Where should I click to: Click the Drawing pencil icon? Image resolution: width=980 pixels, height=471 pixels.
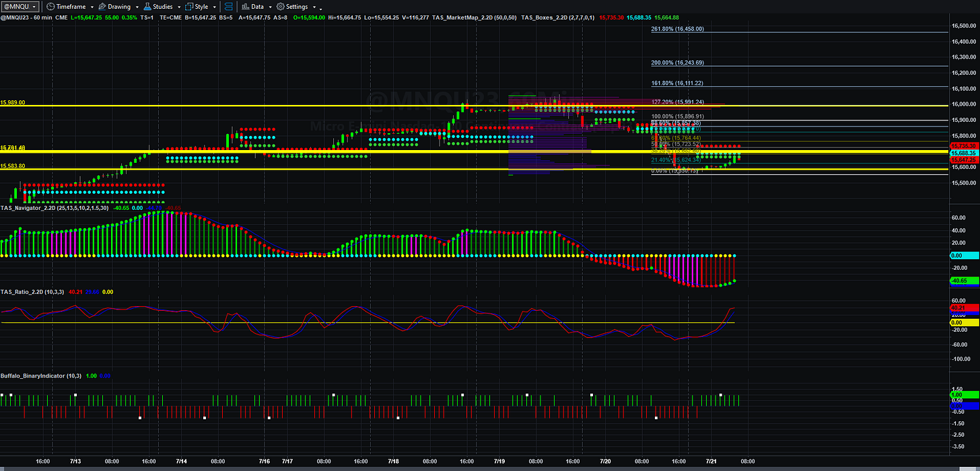[x=102, y=7]
